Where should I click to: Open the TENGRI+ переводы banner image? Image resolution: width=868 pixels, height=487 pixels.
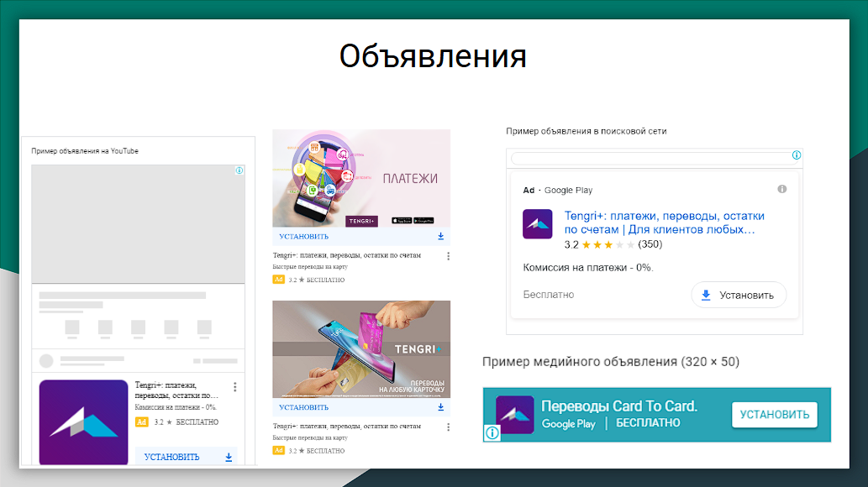pos(361,349)
